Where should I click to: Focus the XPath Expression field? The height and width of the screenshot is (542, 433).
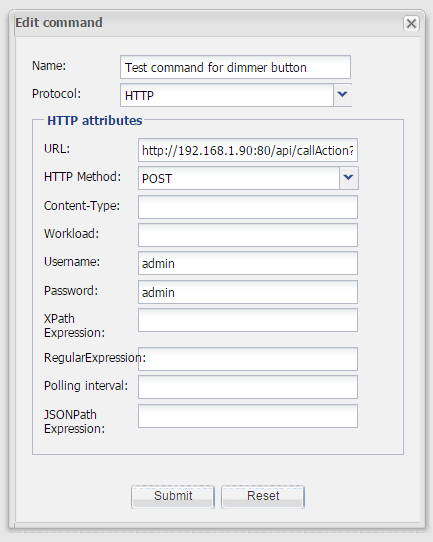(248, 320)
